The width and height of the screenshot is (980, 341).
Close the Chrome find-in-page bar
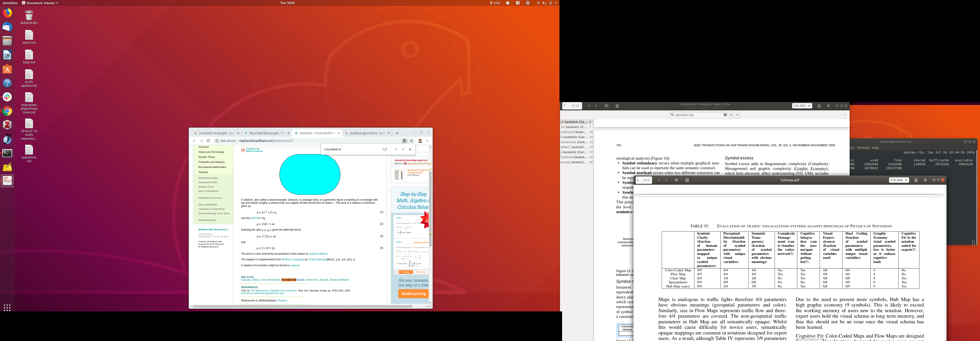pos(410,149)
